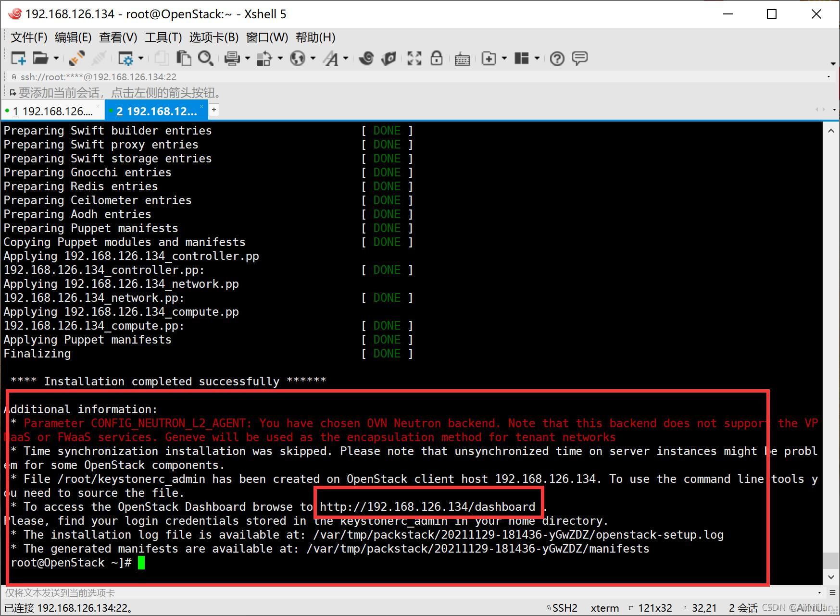Open the 窗口(W) menu

pyautogui.click(x=267, y=37)
